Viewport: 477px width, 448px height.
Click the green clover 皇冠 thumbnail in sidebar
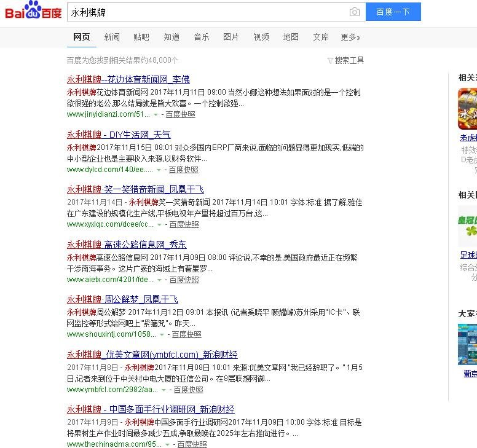point(468,226)
